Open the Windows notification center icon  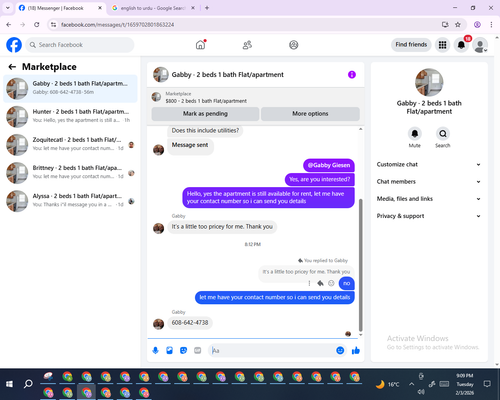tap(487, 384)
